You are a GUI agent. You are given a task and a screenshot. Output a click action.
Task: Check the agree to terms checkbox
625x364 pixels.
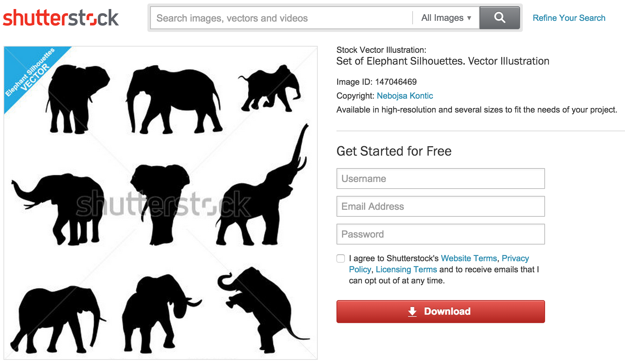click(x=341, y=258)
